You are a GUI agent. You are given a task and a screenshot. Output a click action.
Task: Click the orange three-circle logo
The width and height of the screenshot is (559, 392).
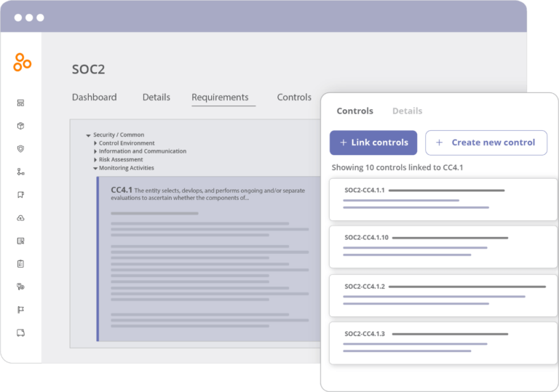(x=22, y=63)
